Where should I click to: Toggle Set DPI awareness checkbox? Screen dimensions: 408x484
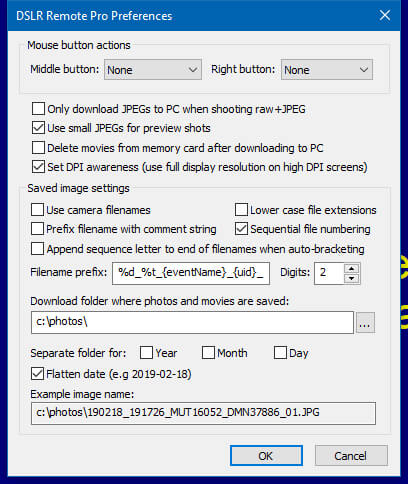tap(38, 167)
